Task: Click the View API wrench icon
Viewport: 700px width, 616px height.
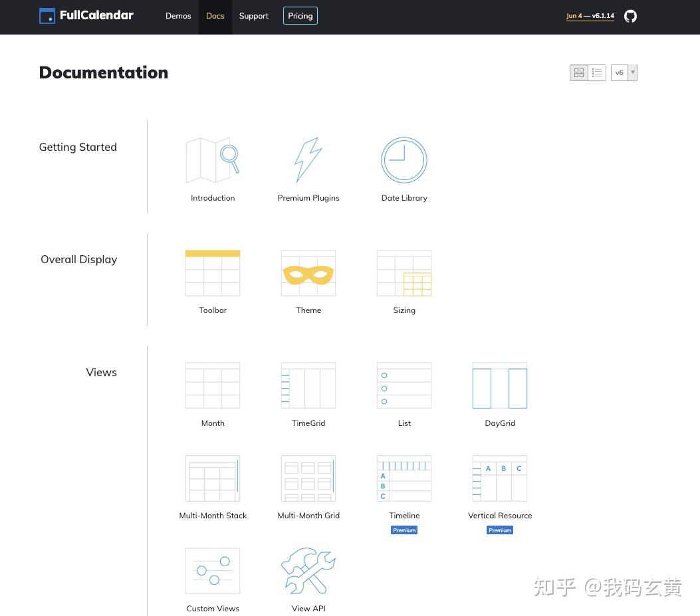Action: 308,570
